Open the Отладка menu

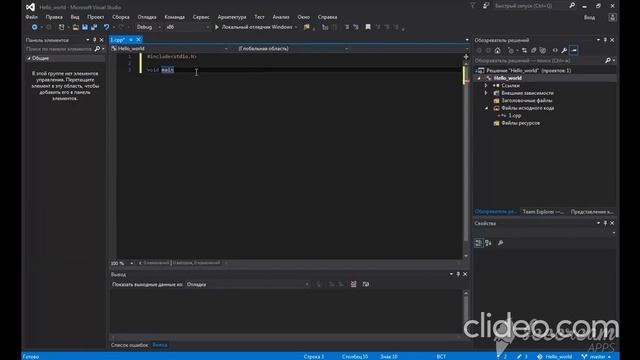[147, 17]
